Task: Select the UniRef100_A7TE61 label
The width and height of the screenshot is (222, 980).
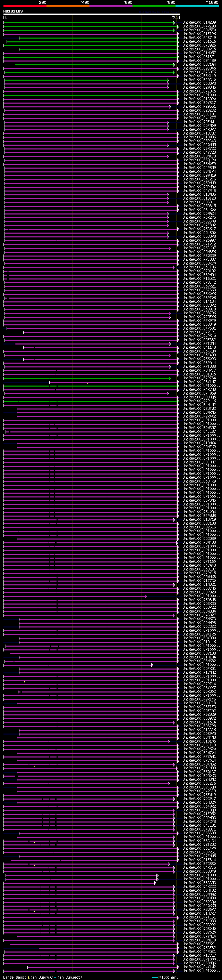Action: coord(199,917)
